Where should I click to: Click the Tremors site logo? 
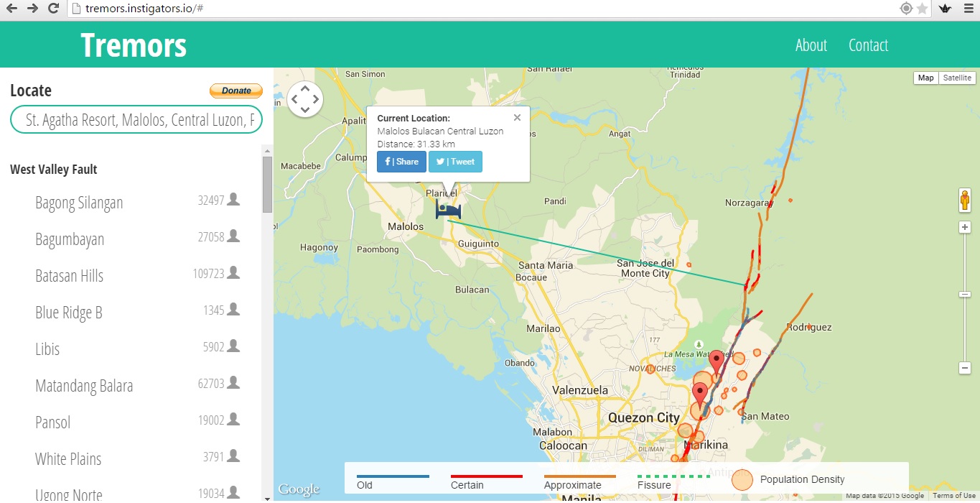pyautogui.click(x=134, y=45)
